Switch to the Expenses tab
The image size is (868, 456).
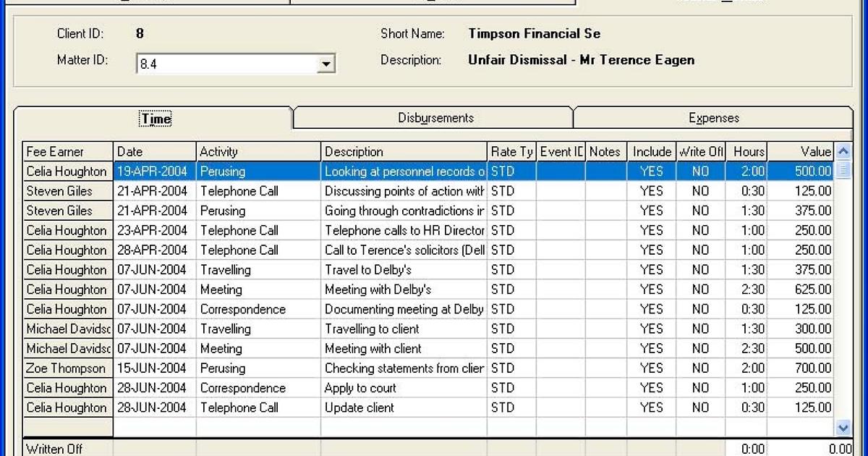coord(713,118)
